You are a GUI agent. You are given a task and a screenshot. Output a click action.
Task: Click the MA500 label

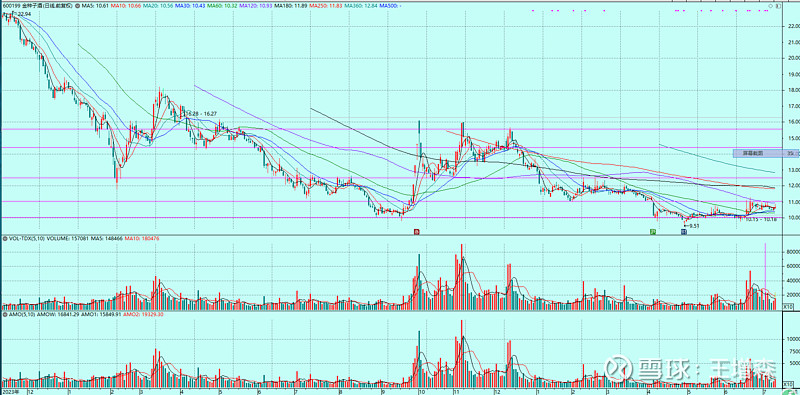(389, 6)
